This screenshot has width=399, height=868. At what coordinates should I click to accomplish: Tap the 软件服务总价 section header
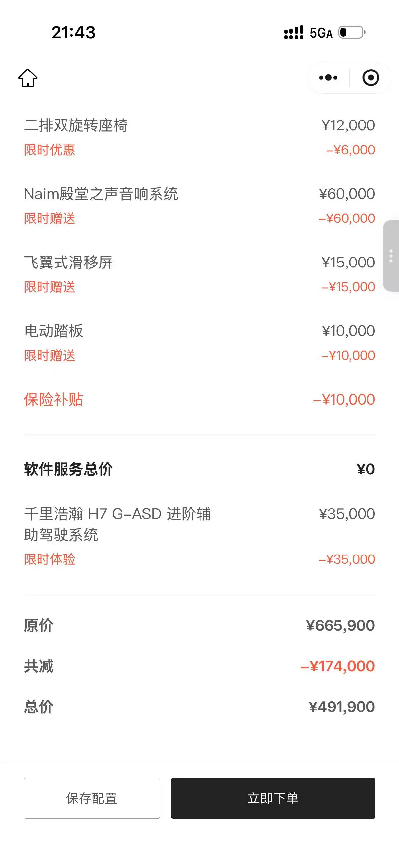click(x=68, y=469)
